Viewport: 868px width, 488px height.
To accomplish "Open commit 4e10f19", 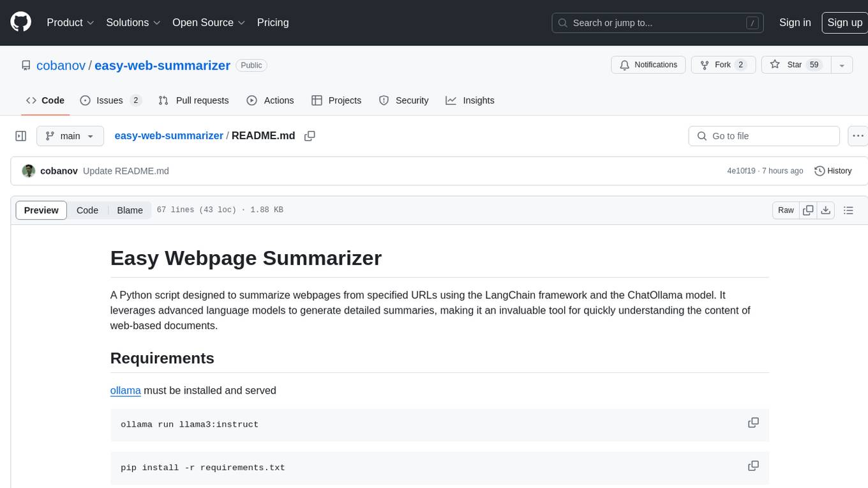I will pos(741,171).
